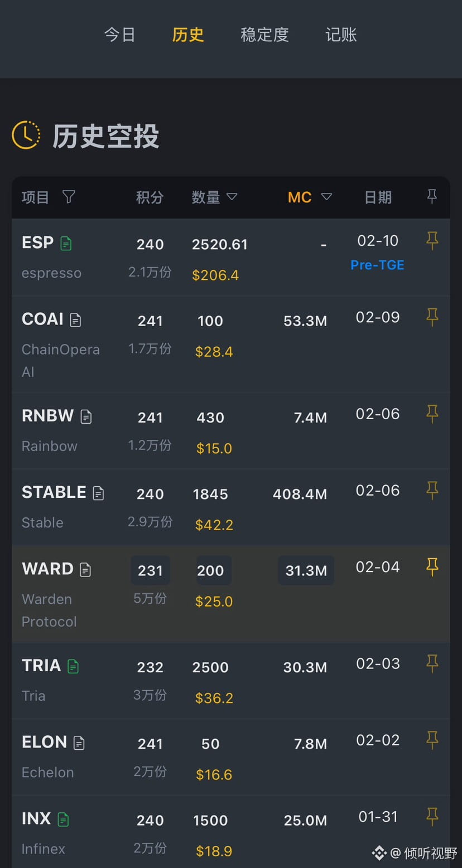
Task: Pin the ESP espresso row
Action: (x=432, y=241)
